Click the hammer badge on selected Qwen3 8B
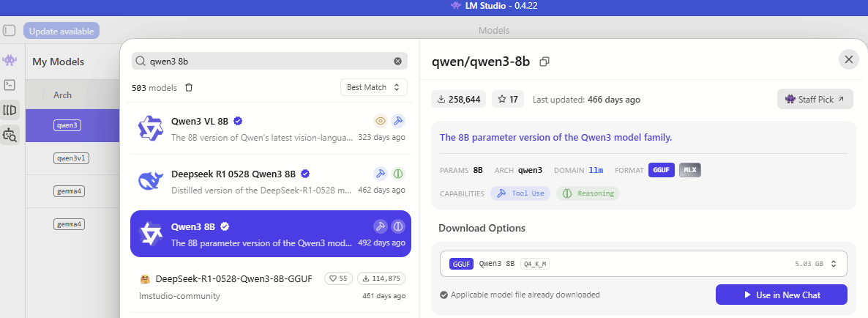The width and height of the screenshot is (868, 318). click(381, 226)
